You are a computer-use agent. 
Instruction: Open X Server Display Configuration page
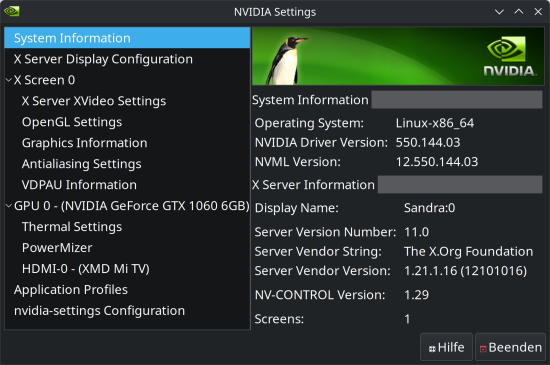(x=127, y=59)
